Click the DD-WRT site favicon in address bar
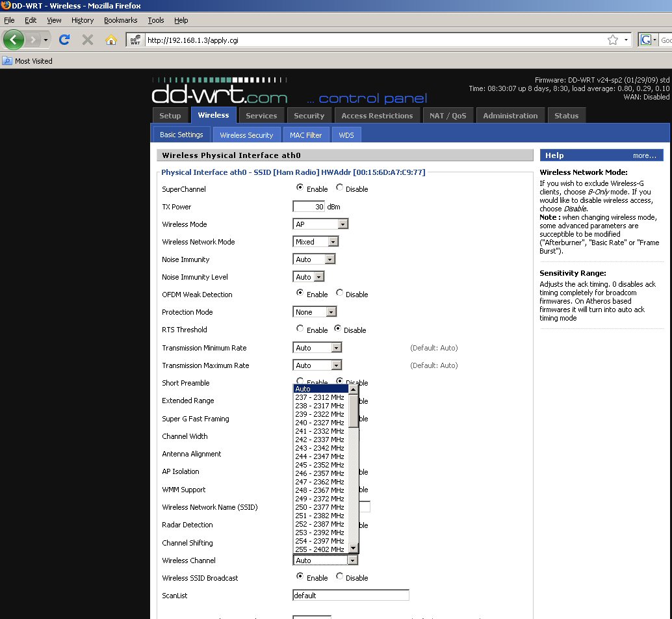The height and width of the screenshot is (619, 672). tap(135, 40)
